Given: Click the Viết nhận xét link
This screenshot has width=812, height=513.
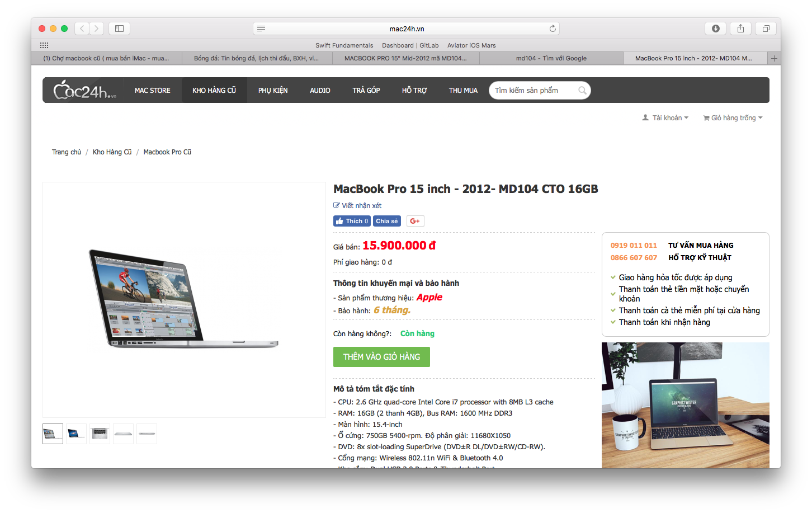Looking at the screenshot, I should 357,205.
